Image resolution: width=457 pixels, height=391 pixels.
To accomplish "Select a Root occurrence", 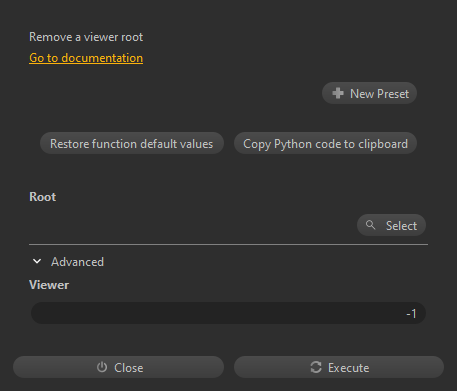I will click(391, 225).
